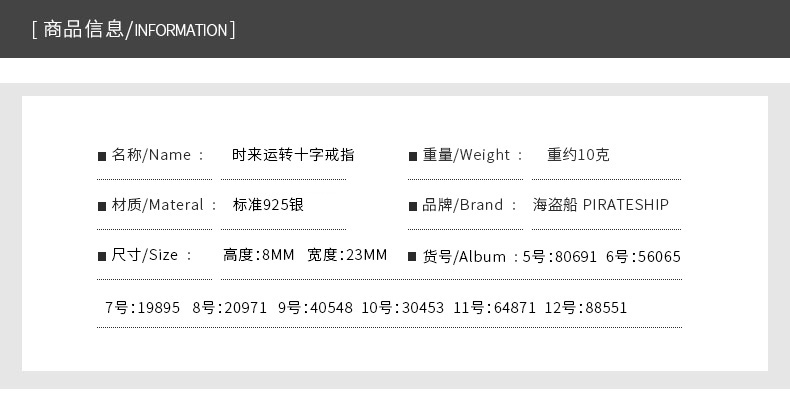Image resolution: width=790 pixels, height=407 pixels.
Task: Click the square bullet before 尺寸/Size
Action: coord(102,256)
